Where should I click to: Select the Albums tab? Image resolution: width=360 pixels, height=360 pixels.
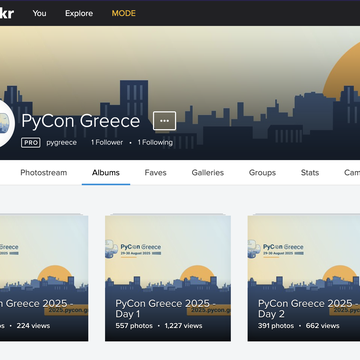click(106, 173)
